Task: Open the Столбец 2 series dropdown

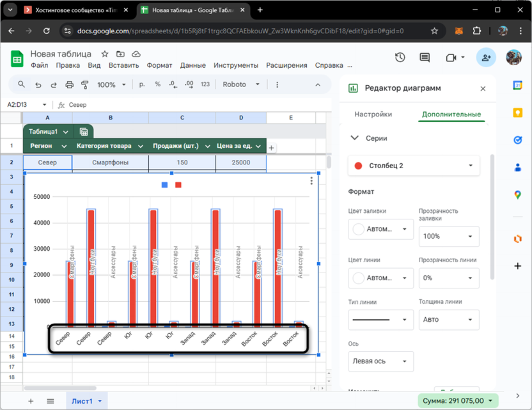Action: [x=414, y=166]
